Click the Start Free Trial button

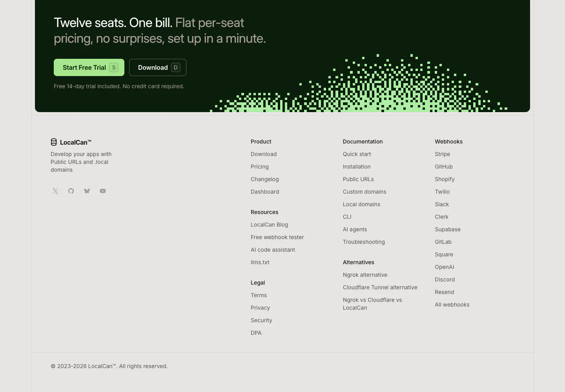tap(89, 67)
